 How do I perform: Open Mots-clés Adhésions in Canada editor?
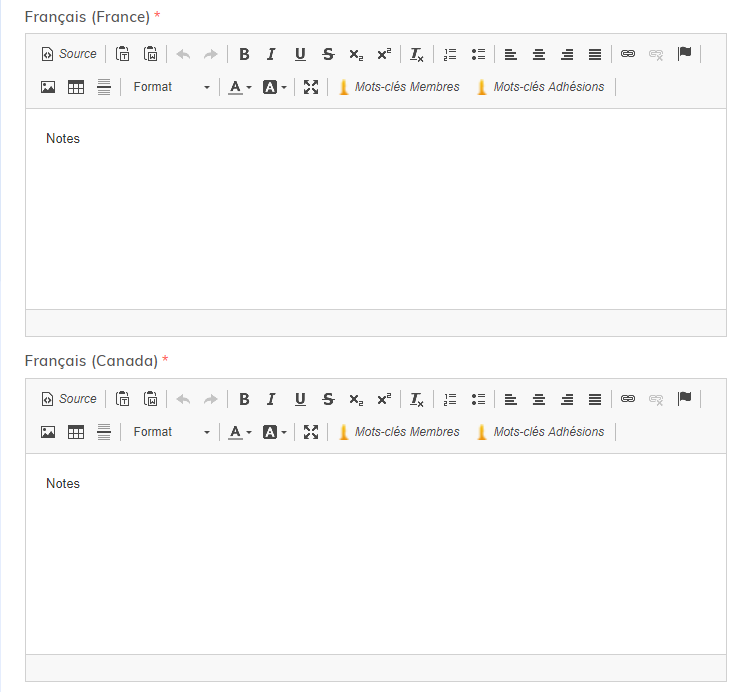coord(540,432)
